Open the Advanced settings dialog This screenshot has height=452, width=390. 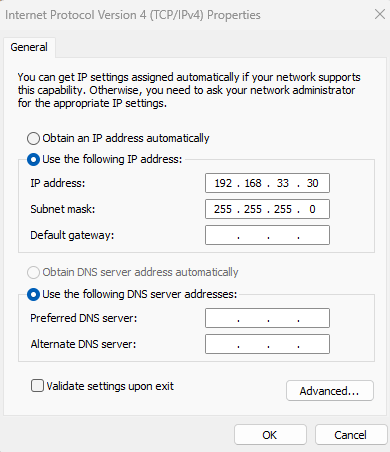(x=329, y=391)
